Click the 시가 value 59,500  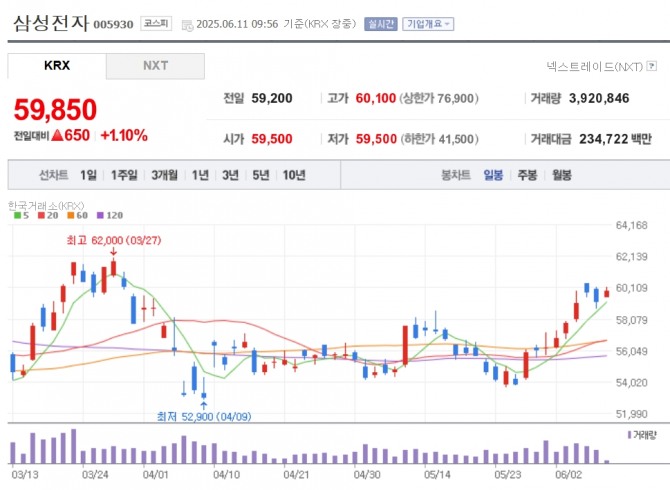(x=272, y=139)
